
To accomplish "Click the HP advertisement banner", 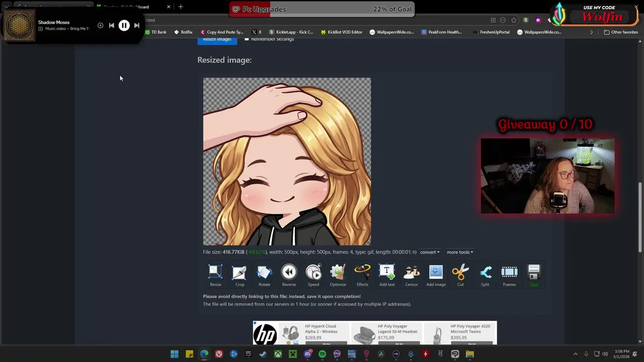I will tap(375, 333).
